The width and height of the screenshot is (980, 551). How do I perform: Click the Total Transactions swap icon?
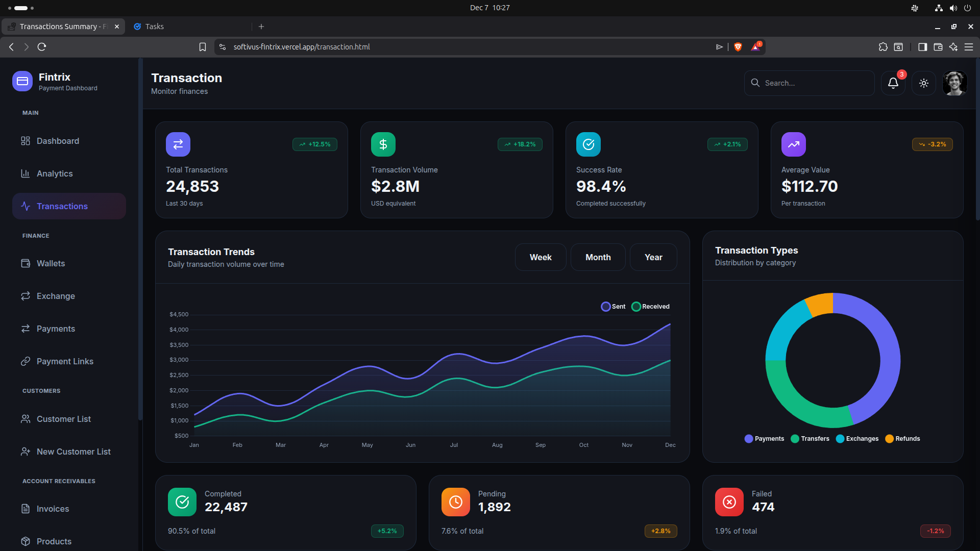[x=178, y=144]
